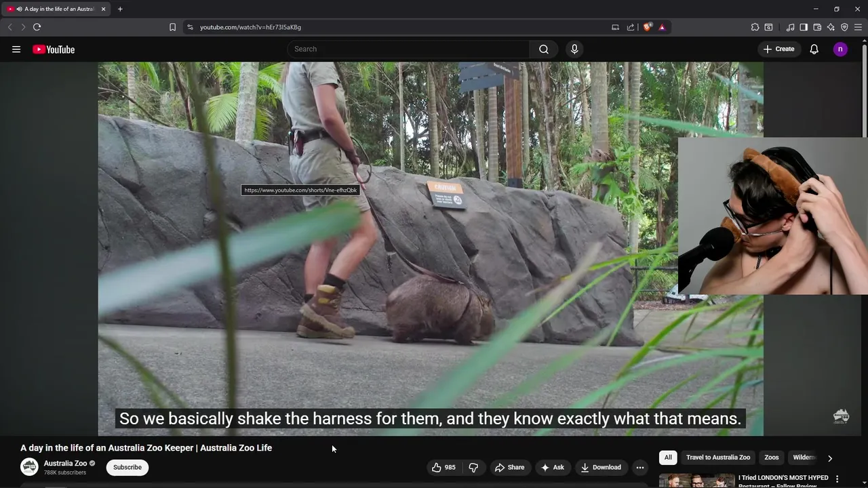Select the partially hidden Wilderness chip
868x488 pixels.
pyautogui.click(x=804, y=457)
